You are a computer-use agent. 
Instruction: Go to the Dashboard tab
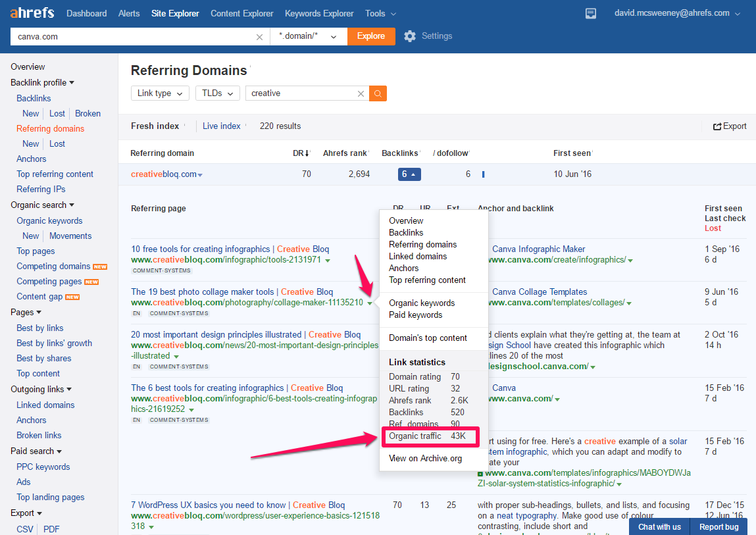(87, 14)
